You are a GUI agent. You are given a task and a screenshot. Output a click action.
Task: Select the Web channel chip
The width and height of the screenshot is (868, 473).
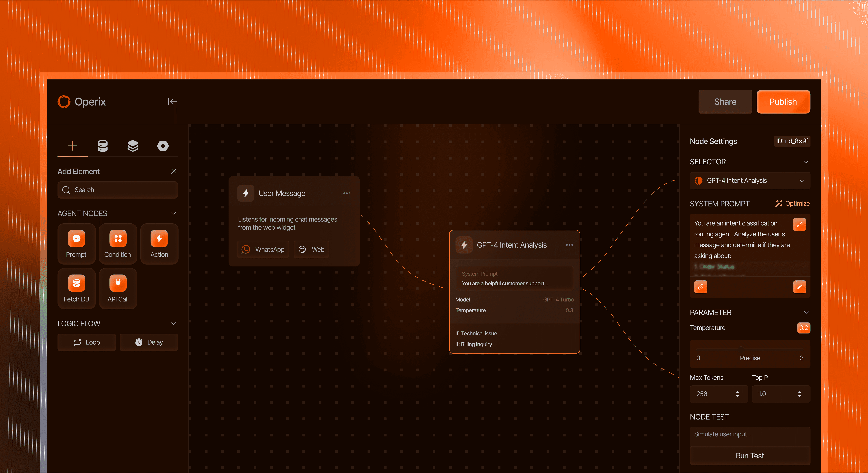tap(311, 250)
